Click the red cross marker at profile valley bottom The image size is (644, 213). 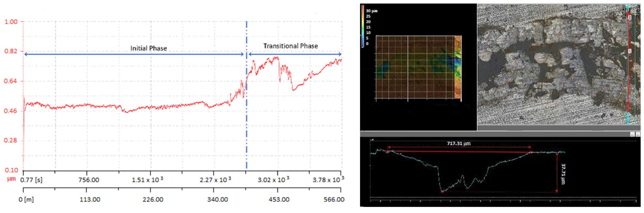click(x=442, y=192)
